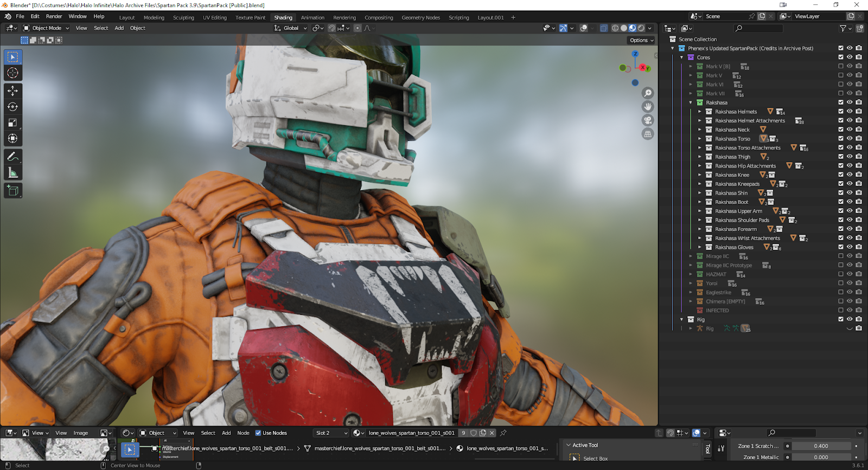The width and height of the screenshot is (868, 470).
Task: Expand Mark VII collection
Action: [691, 93]
